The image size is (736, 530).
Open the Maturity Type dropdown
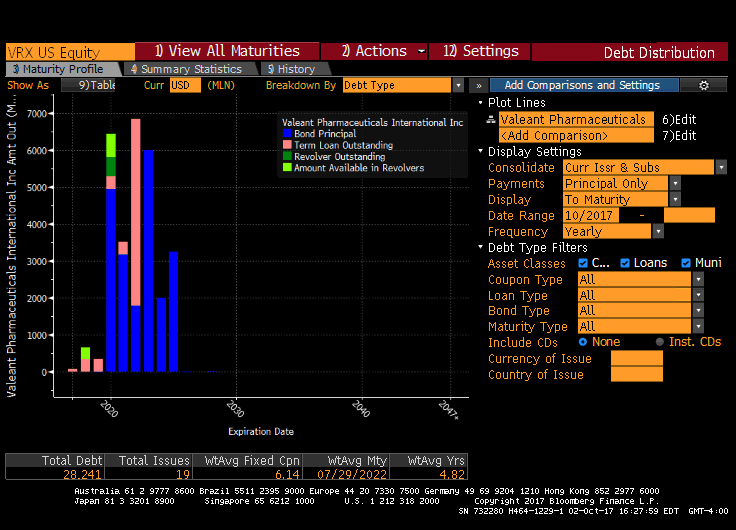click(x=698, y=326)
